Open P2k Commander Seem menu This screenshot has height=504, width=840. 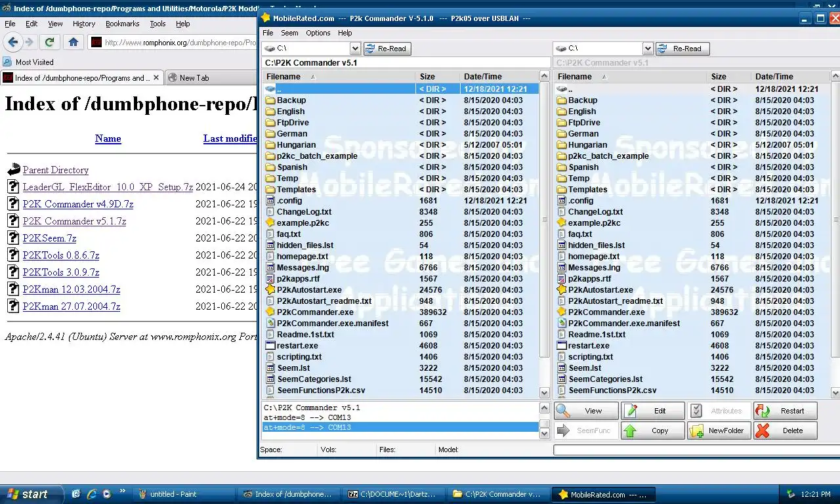coord(289,33)
